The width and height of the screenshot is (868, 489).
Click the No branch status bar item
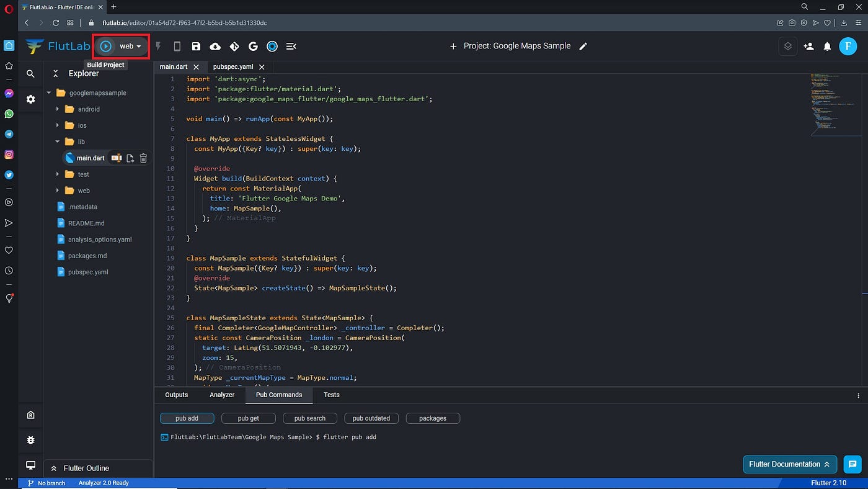[x=47, y=483]
